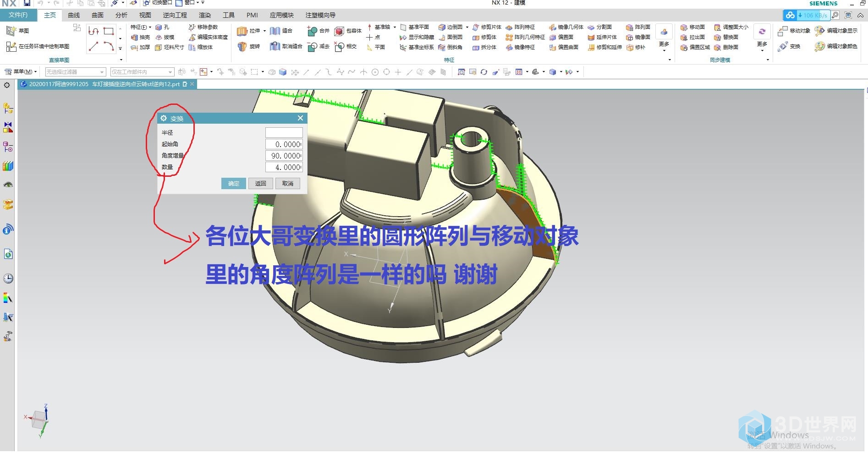Image resolution: width=868 pixels, height=453 pixels.
Task: Click the Subtract (减去) boolean tool
Action: pos(318,46)
